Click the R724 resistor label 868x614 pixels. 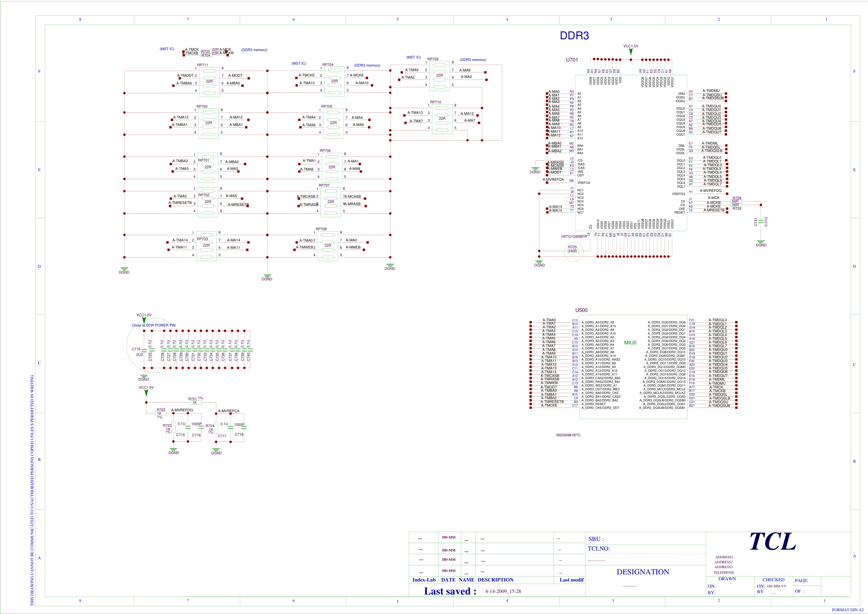point(210,426)
